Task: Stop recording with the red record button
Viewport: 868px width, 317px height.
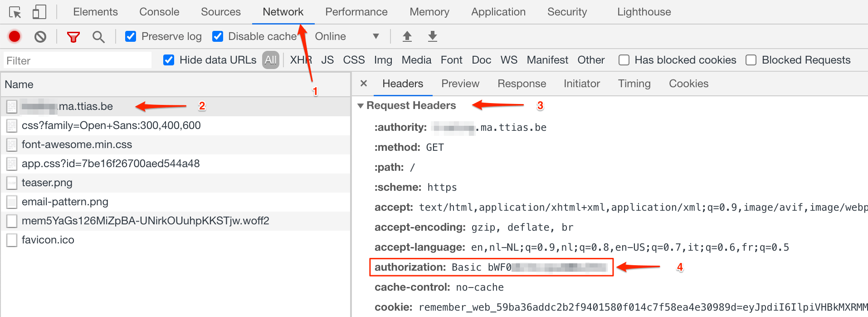Action: tap(15, 36)
